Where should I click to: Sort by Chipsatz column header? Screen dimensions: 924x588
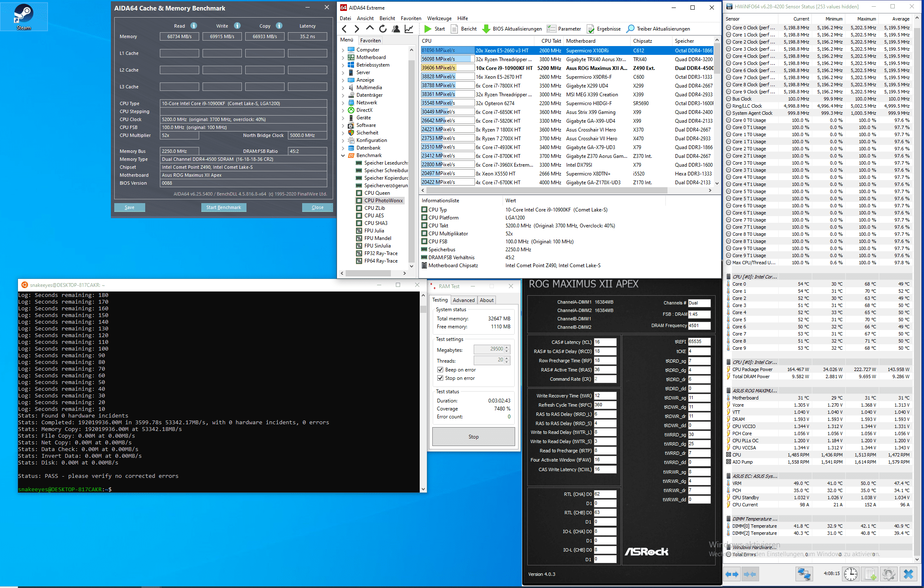tap(650, 41)
